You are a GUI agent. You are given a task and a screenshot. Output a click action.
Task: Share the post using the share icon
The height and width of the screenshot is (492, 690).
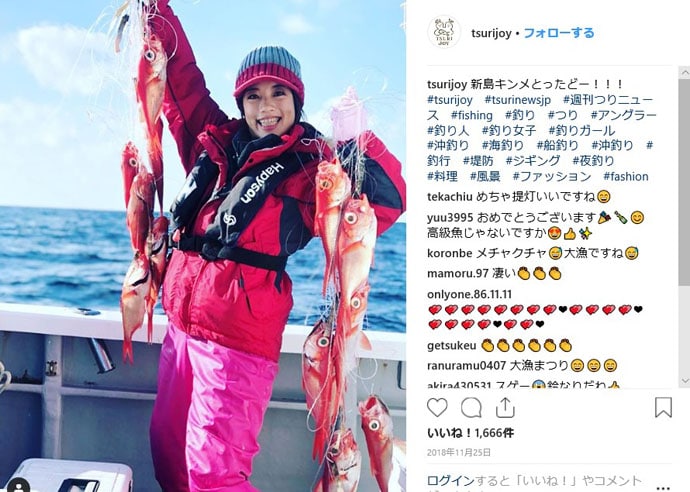505,408
